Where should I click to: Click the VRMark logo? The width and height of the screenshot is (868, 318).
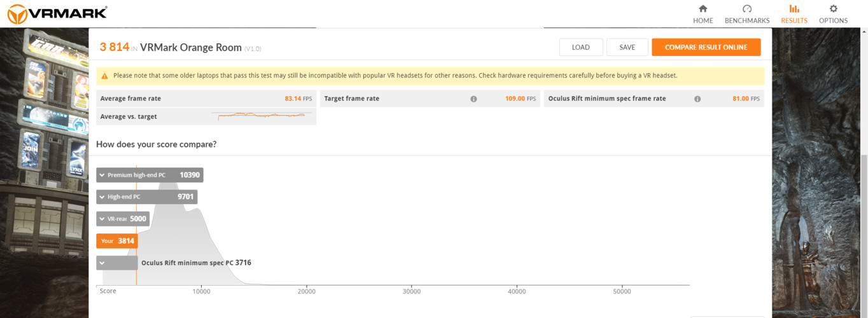[x=57, y=13]
